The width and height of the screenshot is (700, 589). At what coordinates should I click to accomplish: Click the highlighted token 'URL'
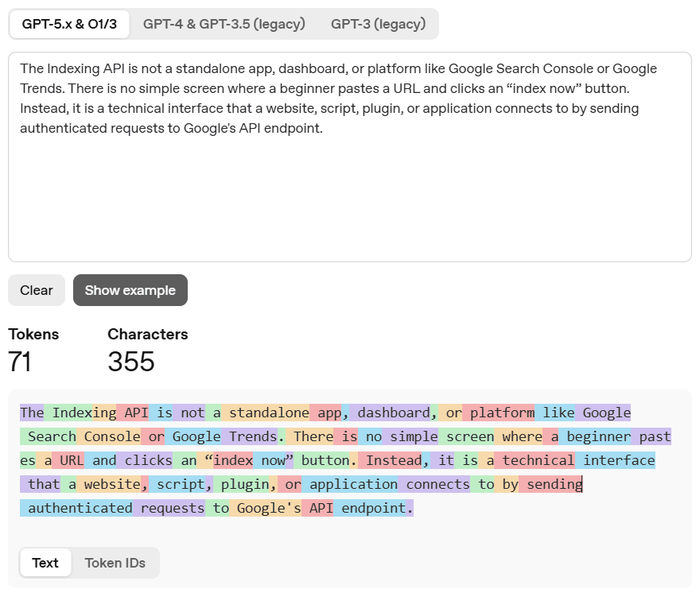click(x=68, y=460)
